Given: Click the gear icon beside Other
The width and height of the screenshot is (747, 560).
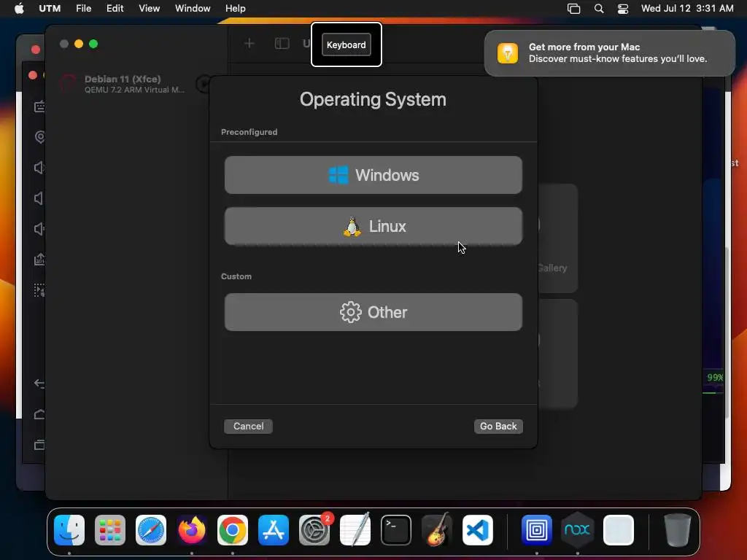Looking at the screenshot, I should [351, 312].
